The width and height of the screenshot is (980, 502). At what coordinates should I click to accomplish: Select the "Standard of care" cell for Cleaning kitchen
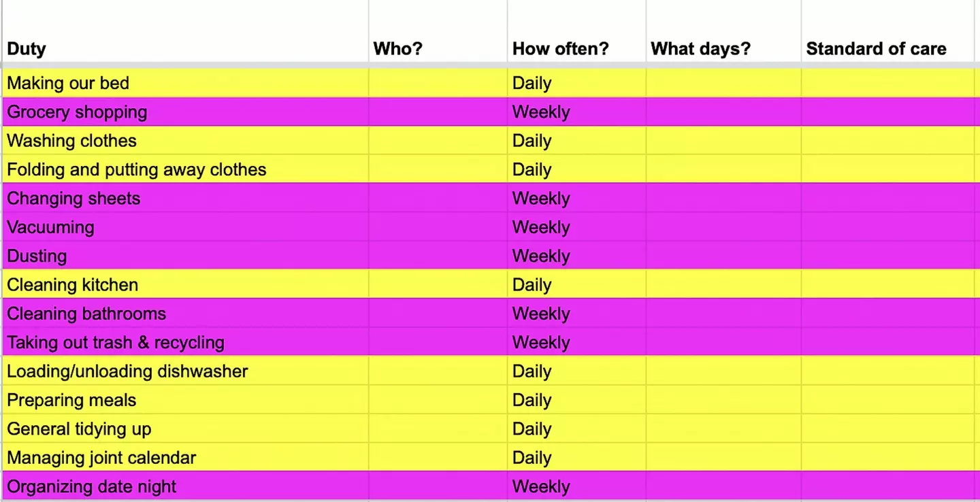[888, 285]
